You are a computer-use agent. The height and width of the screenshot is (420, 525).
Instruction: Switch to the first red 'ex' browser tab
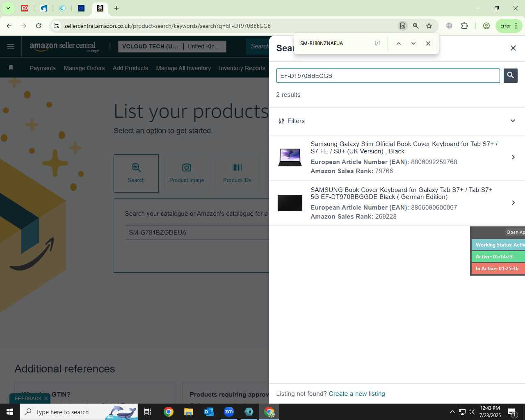(x=25, y=8)
